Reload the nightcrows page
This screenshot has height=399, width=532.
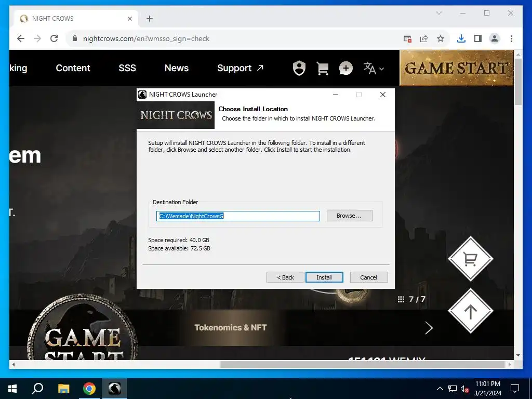coord(54,38)
